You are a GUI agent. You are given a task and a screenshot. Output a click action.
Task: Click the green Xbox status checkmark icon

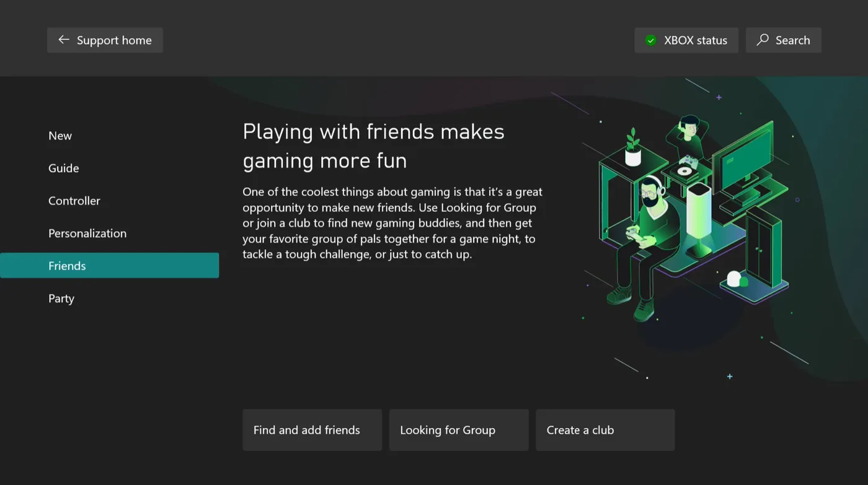650,40
